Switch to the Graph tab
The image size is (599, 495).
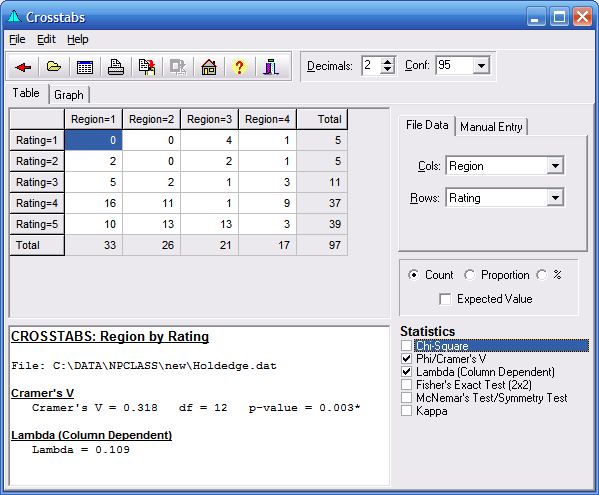point(69,95)
